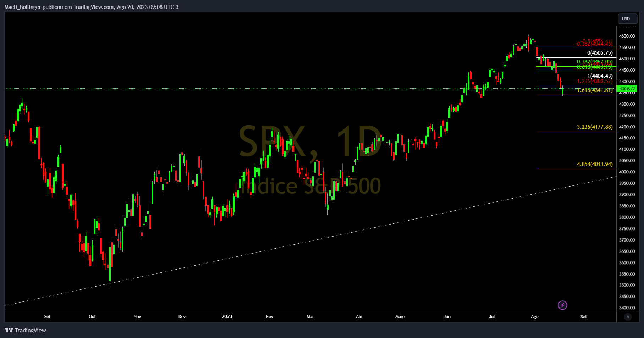Click the 0.382(4467.05) Fibonacci label
Screen dimensions: 644x338
click(595, 62)
